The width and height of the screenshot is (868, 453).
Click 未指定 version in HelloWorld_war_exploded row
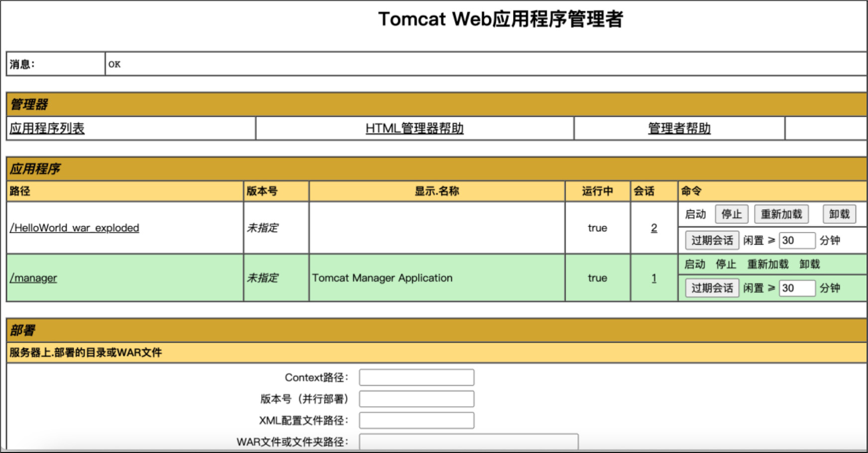point(263,228)
